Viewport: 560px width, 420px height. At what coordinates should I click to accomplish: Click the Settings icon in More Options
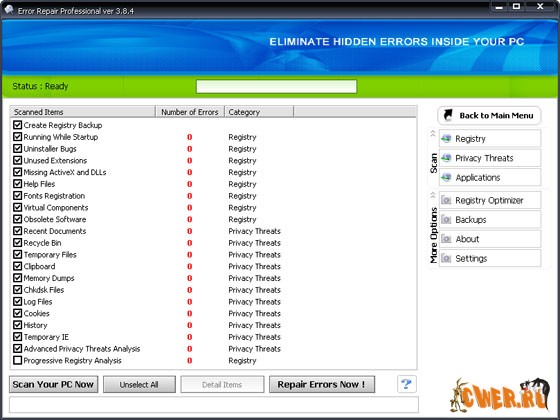[446, 258]
